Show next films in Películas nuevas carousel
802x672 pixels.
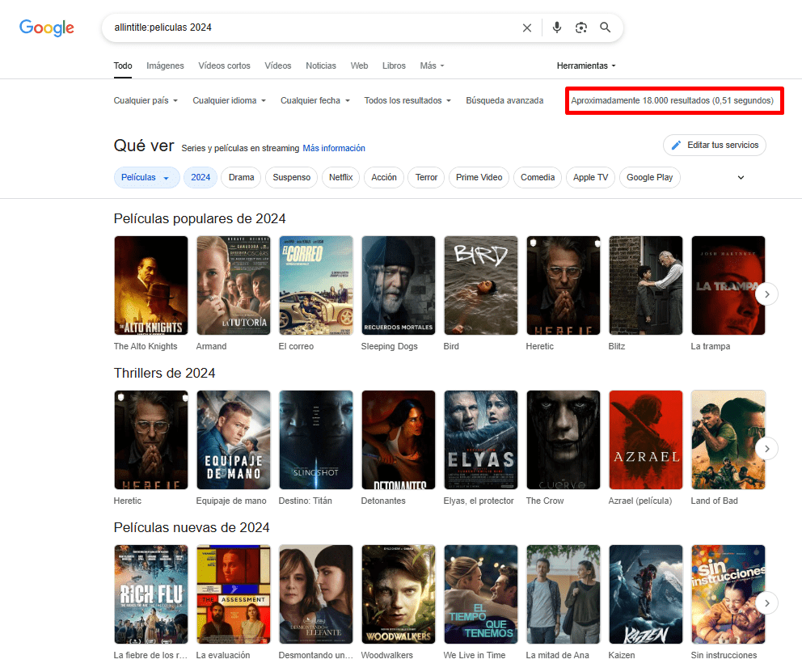(x=766, y=603)
